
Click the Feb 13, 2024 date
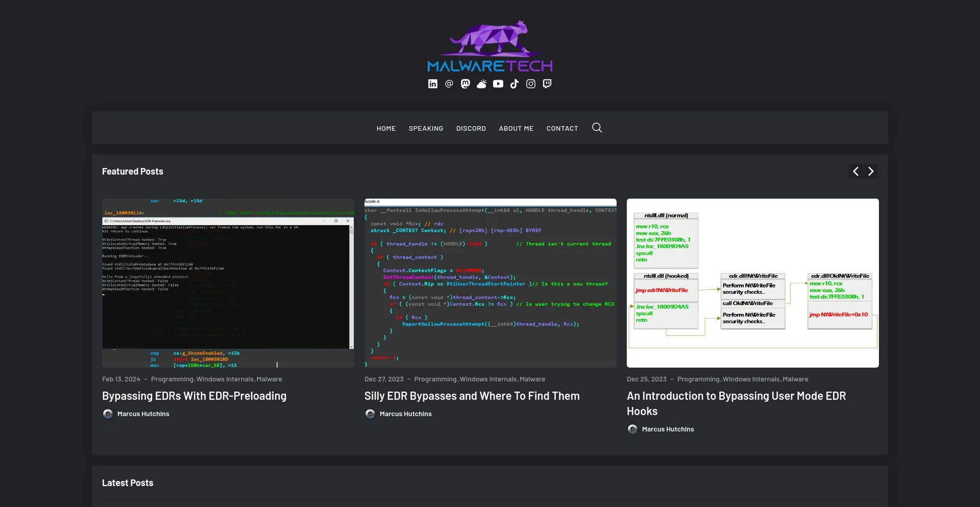tap(121, 379)
